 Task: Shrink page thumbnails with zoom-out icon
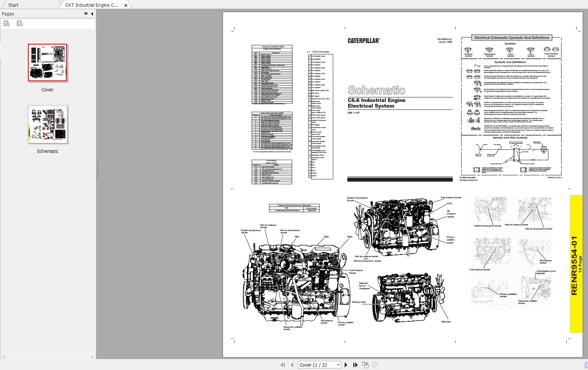click(x=20, y=23)
